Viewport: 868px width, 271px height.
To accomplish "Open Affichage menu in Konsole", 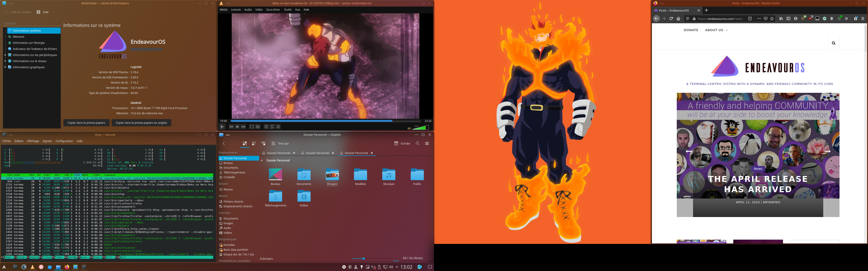I will pos(33,141).
